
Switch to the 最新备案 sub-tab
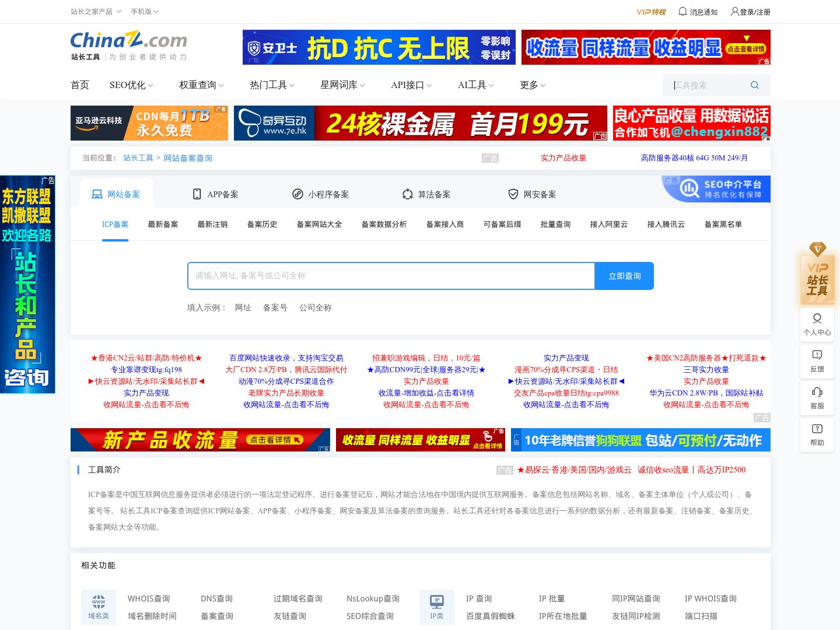click(163, 225)
